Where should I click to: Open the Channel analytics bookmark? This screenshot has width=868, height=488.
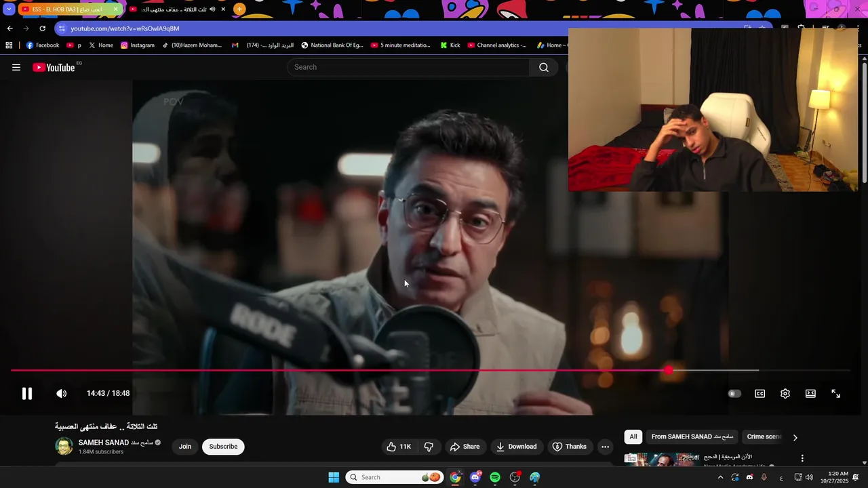pos(497,45)
